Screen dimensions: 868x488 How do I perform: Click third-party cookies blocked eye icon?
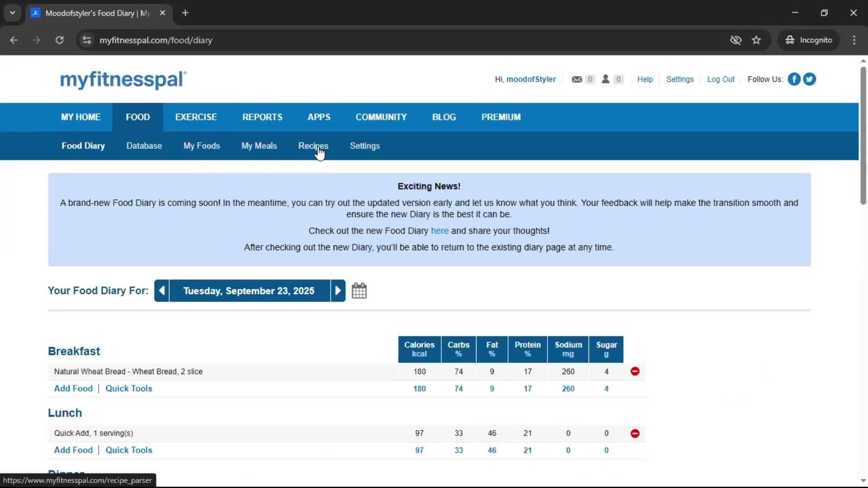click(736, 40)
